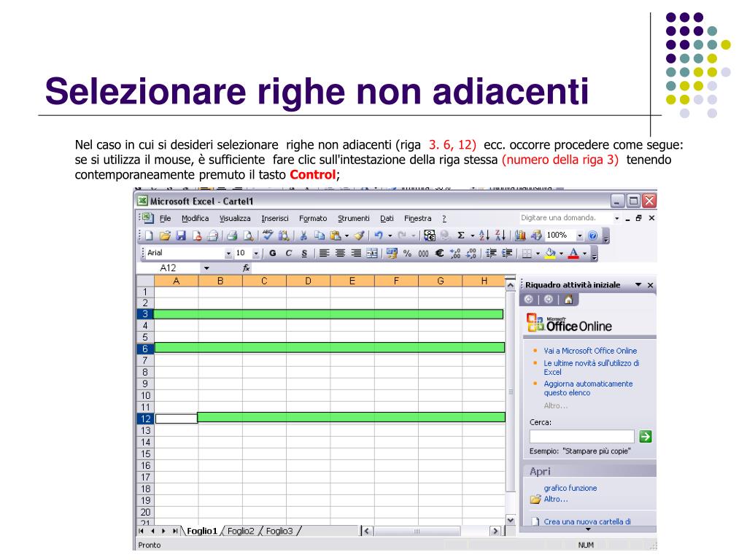Click Le ultime novità sull'utilizzo di Excel

pos(591,367)
